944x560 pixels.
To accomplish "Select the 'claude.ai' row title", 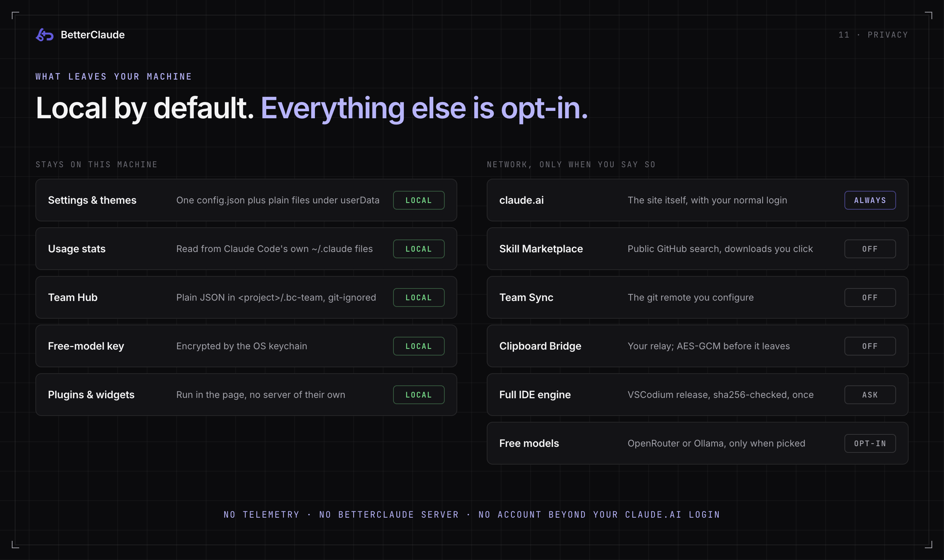I will pyautogui.click(x=521, y=200).
